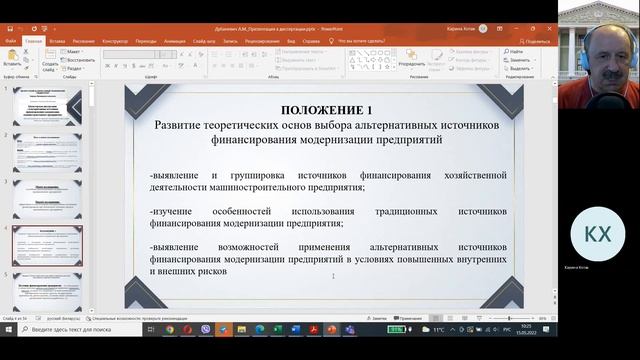Start slideshow from quick access toolbar icon
Viewport: 640px width, 360px height.
(x=44, y=29)
